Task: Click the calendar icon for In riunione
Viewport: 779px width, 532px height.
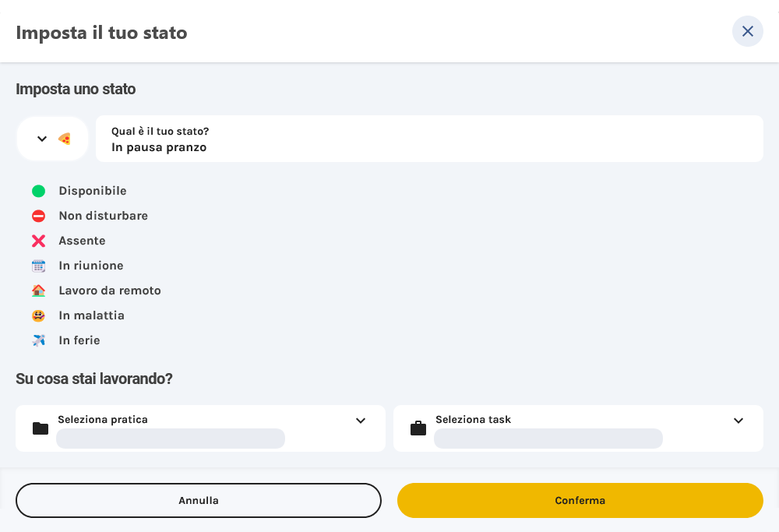Action: point(38,266)
